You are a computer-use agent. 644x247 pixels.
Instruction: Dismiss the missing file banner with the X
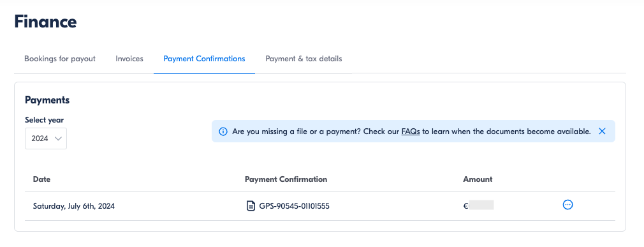click(x=602, y=131)
